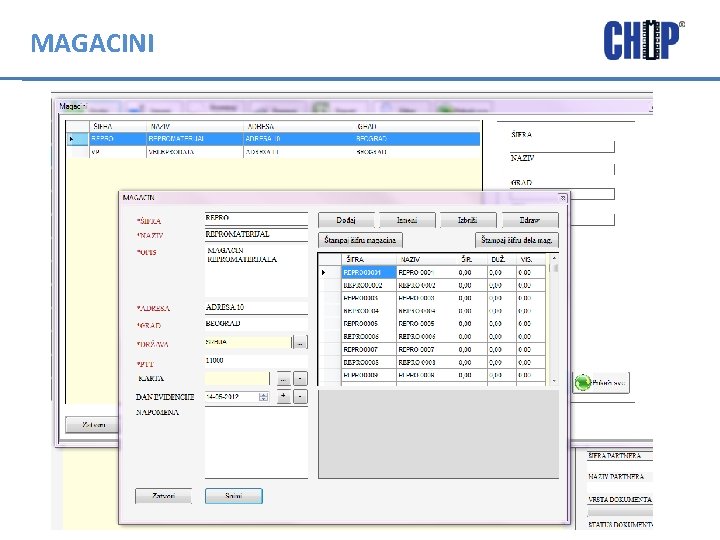The image size is (720, 540).
Task: Click the scroll-up arrow of the parts table
Action: 554,259
